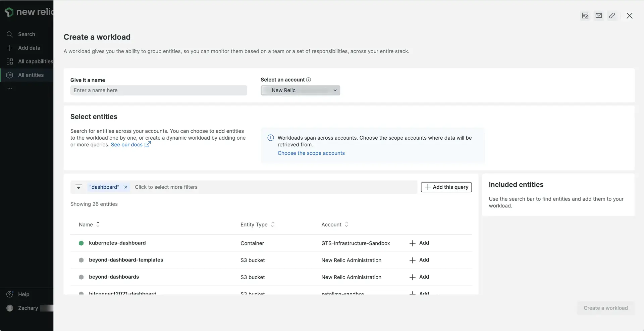Viewport: 644px width, 331px height.
Task: Click info icon beside Select an account
Action: pos(309,80)
